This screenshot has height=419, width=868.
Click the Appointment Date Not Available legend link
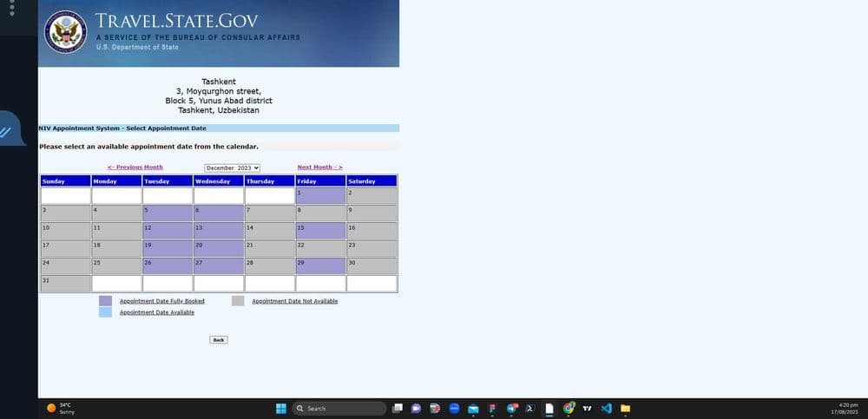294,301
